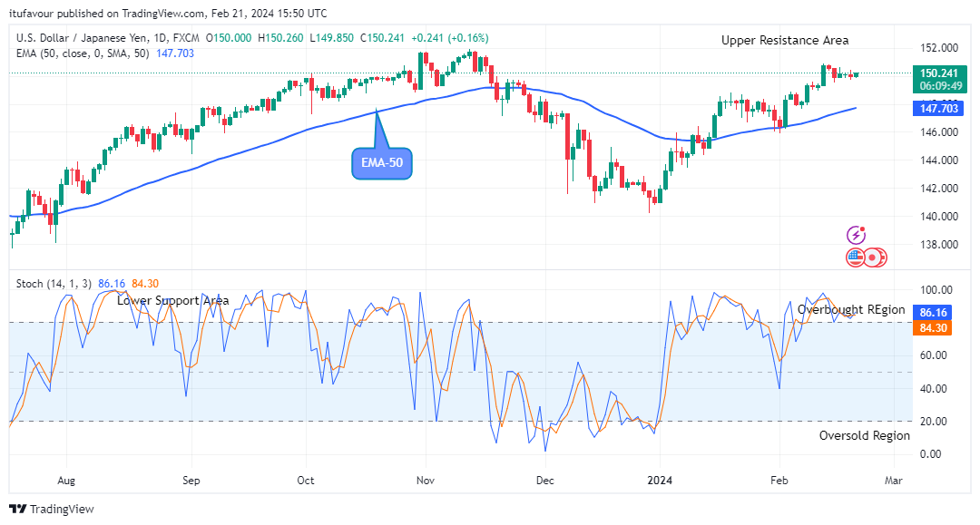Click the 2024 label on time axis
980x525 pixels.
click(x=660, y=481)
